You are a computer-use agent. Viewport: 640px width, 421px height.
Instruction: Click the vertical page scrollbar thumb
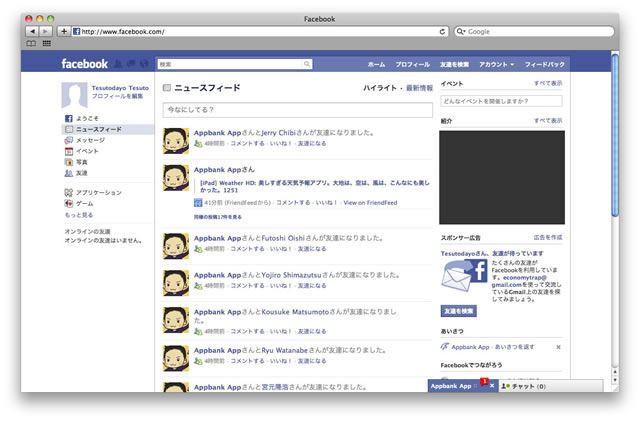[615, 135]
